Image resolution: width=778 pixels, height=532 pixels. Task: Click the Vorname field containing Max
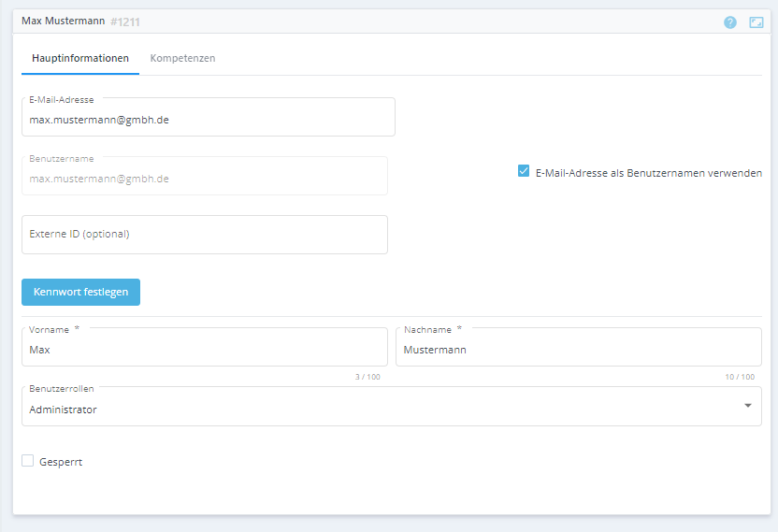(204, 350)
